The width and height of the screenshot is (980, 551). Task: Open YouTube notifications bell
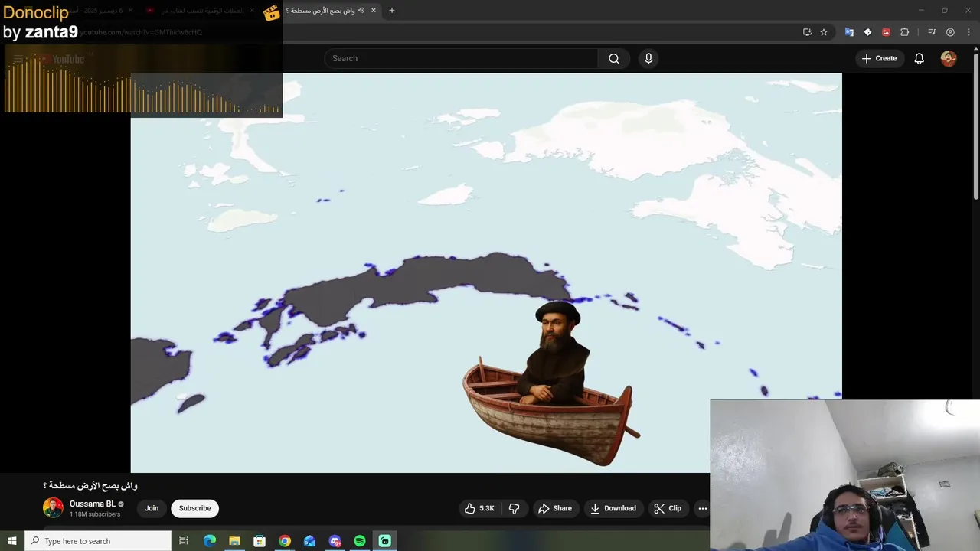coord(920,58)
